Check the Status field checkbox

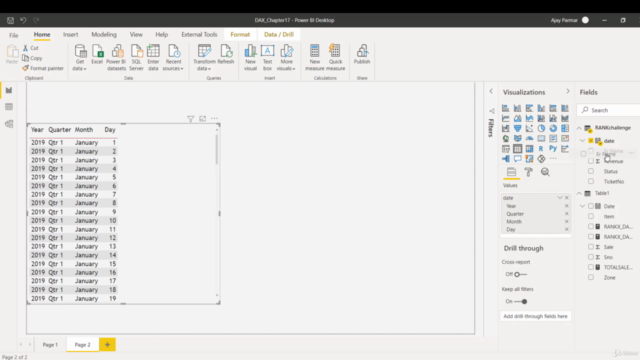591,171
